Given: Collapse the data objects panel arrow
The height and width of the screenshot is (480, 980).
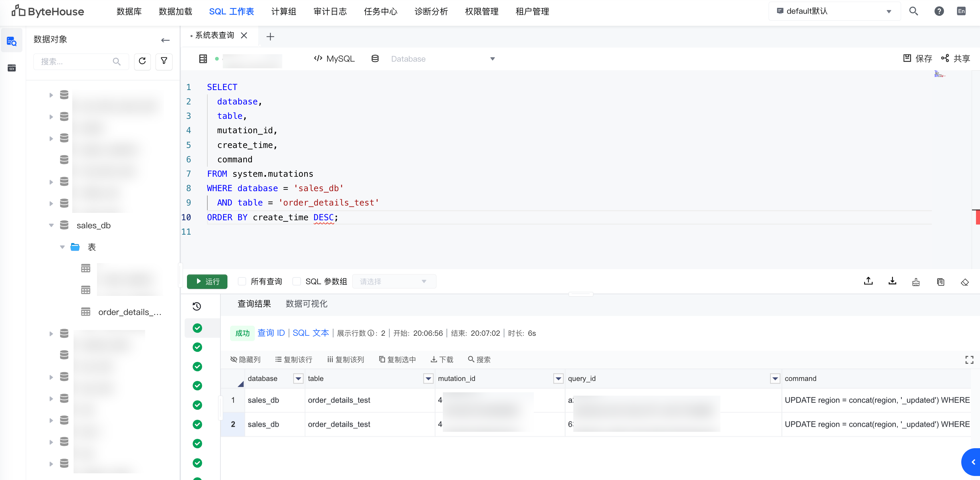Looking at the screenshot, I should 165,40.
